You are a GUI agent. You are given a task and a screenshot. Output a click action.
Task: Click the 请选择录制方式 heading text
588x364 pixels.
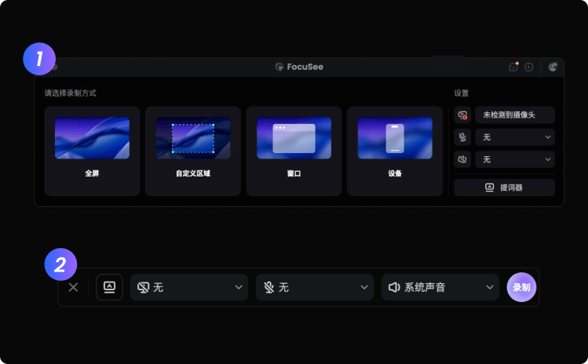(70, 93)
